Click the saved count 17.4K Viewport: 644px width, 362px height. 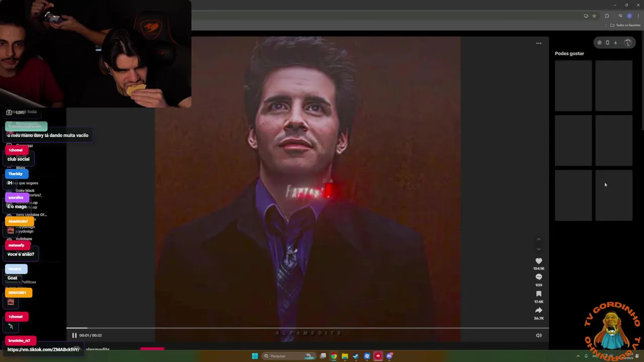point(539,302)
